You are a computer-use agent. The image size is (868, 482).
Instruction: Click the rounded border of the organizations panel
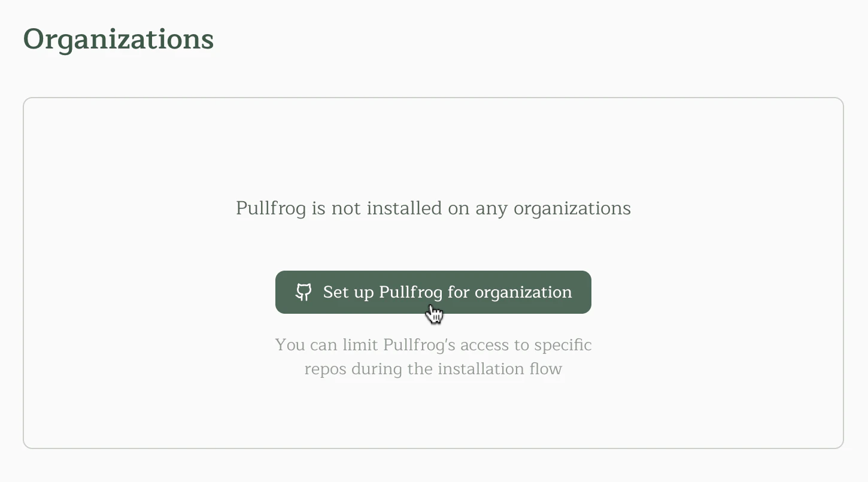[x=433, y=98]
